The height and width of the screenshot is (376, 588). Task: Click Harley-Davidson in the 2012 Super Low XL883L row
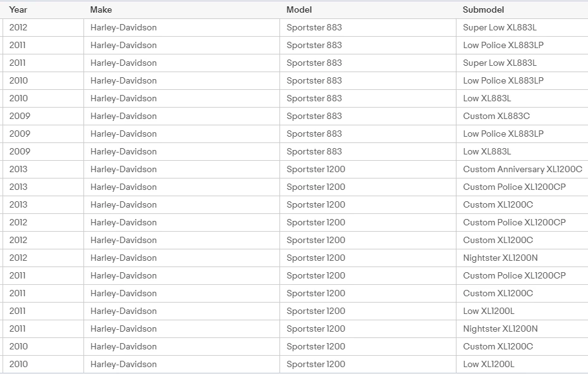coord(123,27)
